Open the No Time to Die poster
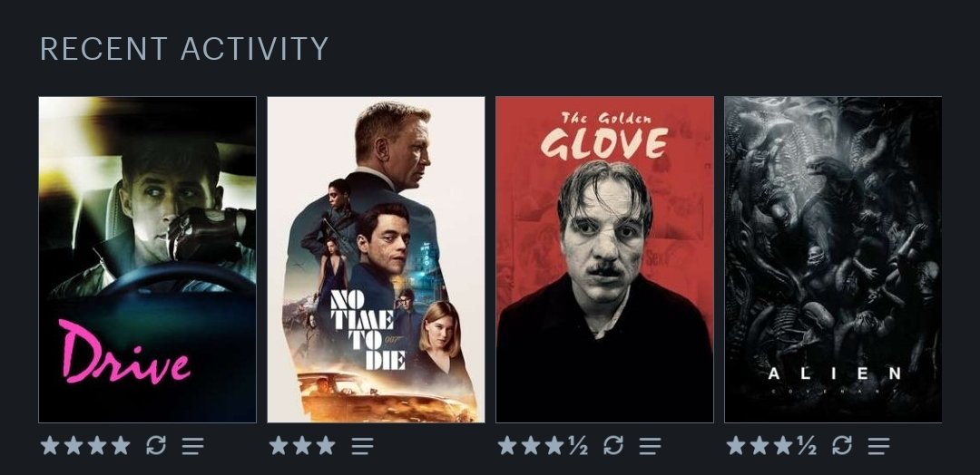The image size is (980, 475). (376, 259)
